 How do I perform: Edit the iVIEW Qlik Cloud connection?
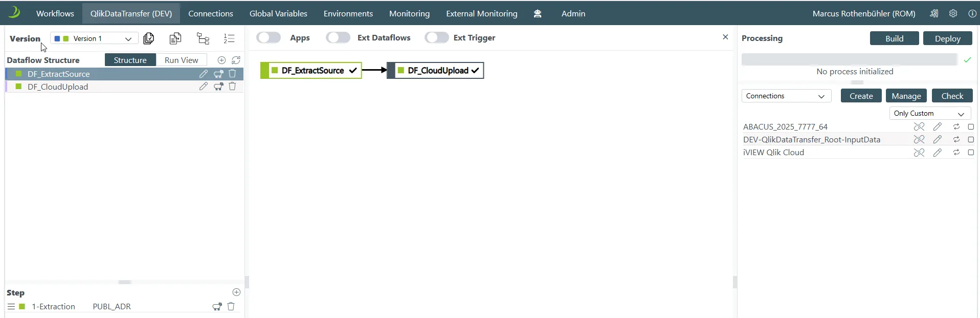click(x=937, y=153)
